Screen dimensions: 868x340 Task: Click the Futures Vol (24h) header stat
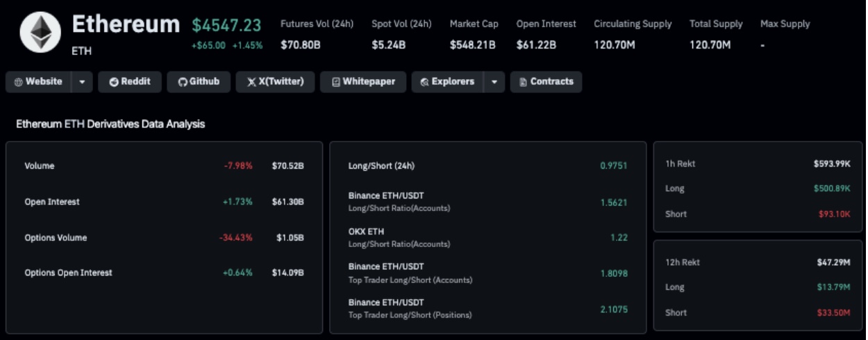(317, 24)
